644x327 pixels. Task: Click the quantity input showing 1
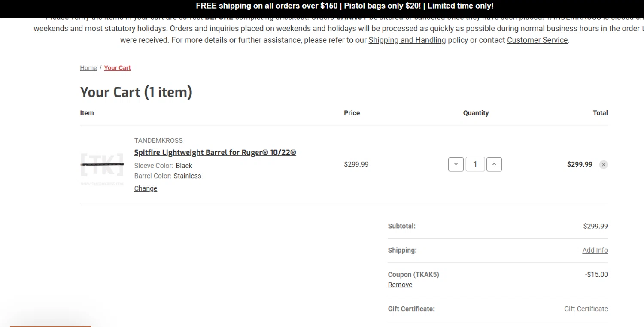click(x=475, y=164)
